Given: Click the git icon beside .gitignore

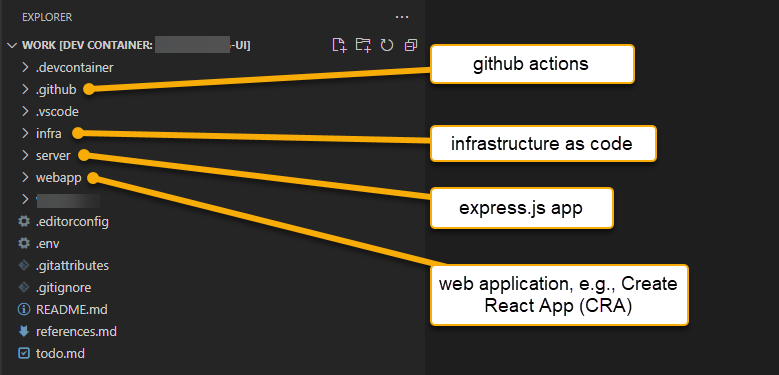Looking at the screenshot, I should pyautogui.click(x=23, y=287).
